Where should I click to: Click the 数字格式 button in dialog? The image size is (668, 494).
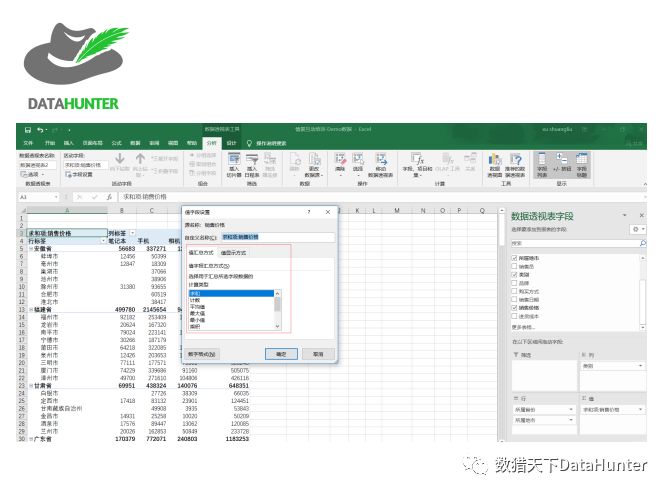pyautogui.click(x=204, y=353)
